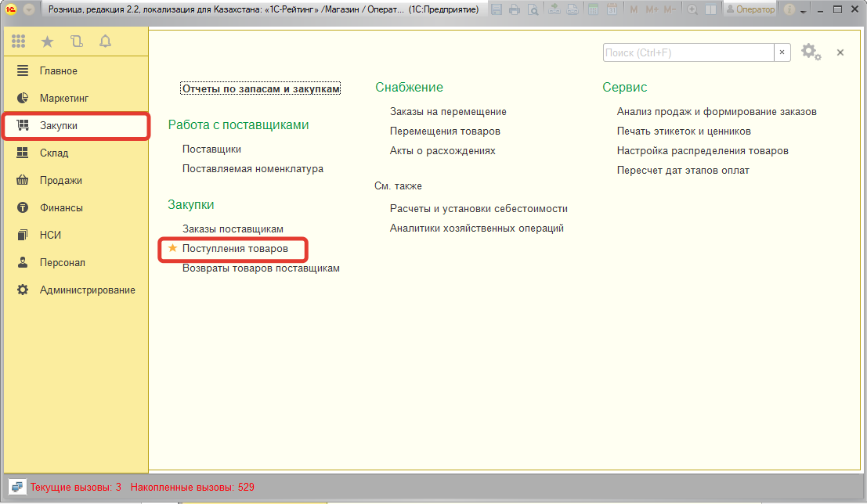This screenshot has height=504, width=867.
Task: Click the notifications bell icon
Action: click(105, 41)
